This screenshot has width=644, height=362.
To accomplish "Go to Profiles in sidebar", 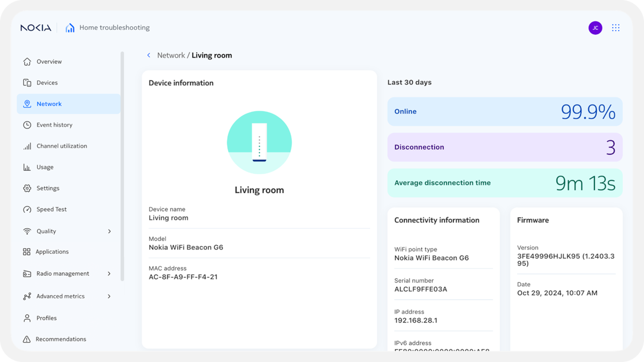I will pos(46,318).
